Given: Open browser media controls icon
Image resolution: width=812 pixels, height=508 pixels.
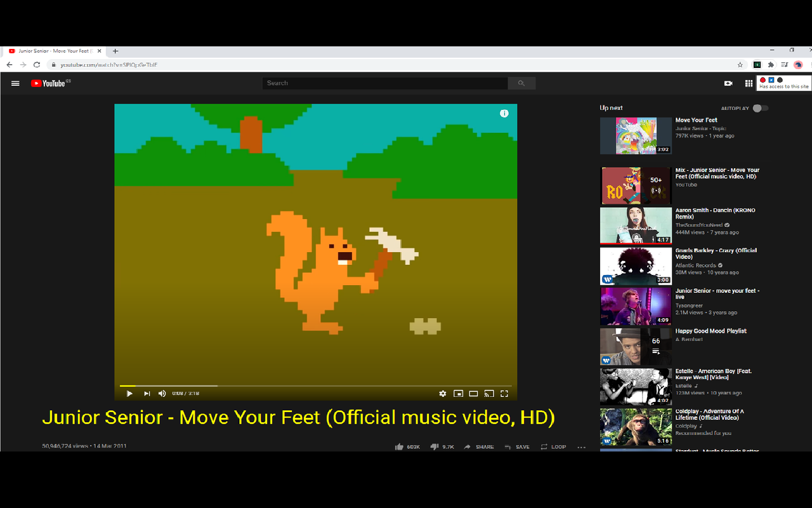Looking at the screenshot, I should click(785, 65).
